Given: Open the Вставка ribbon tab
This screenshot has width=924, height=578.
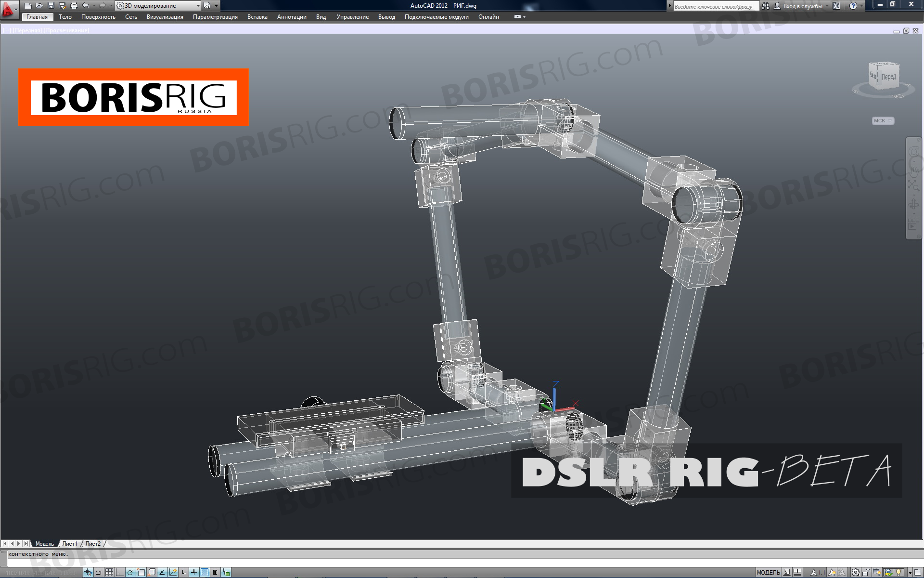Looking at the screenshot, I should click(x=257, y=17).
